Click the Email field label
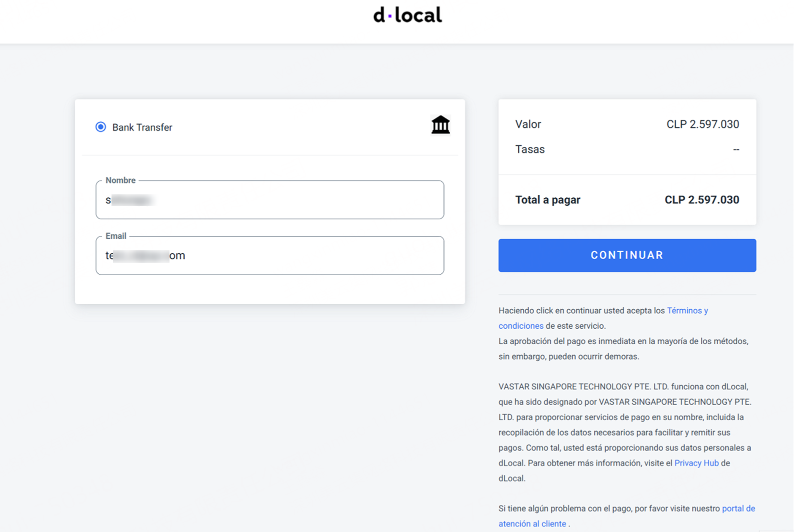This screenshot has height=532, width=794. (x=115, y=236)
